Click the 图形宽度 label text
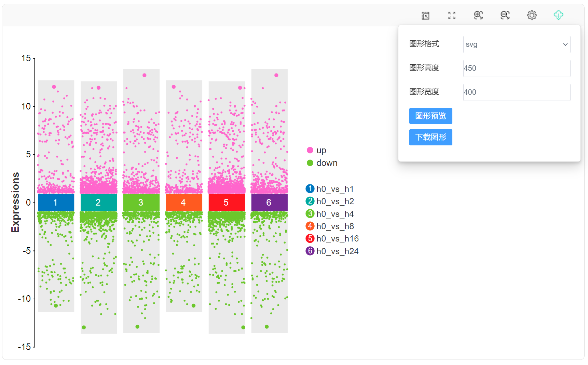The height and width of the screenshot is (365, 588). tap(424, 92)
